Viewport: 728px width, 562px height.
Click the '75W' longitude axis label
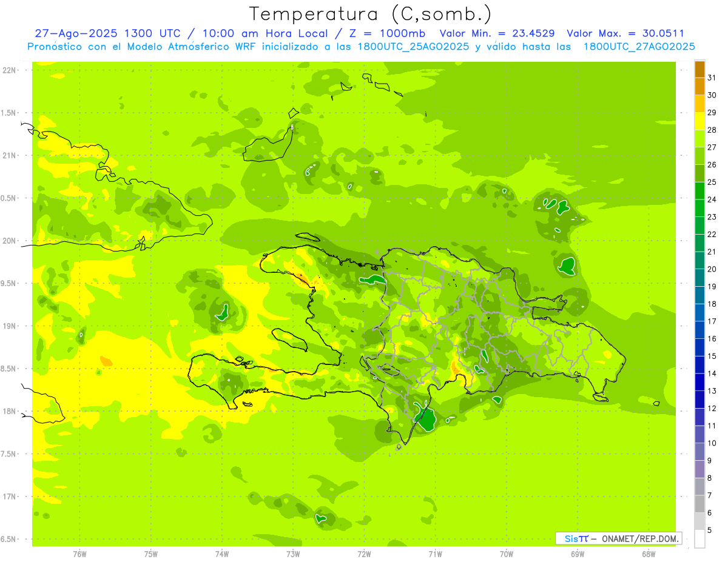click(151, 554)
